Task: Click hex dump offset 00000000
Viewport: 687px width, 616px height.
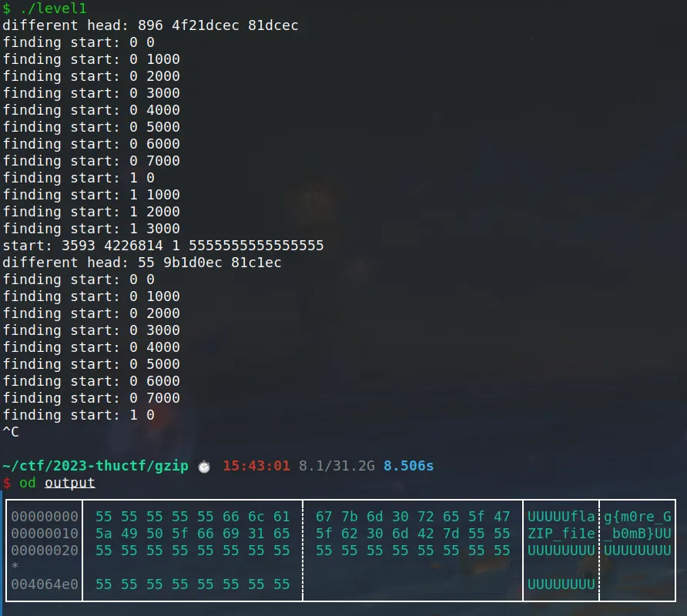Action: pyautogui.click(x=45, y=517)
